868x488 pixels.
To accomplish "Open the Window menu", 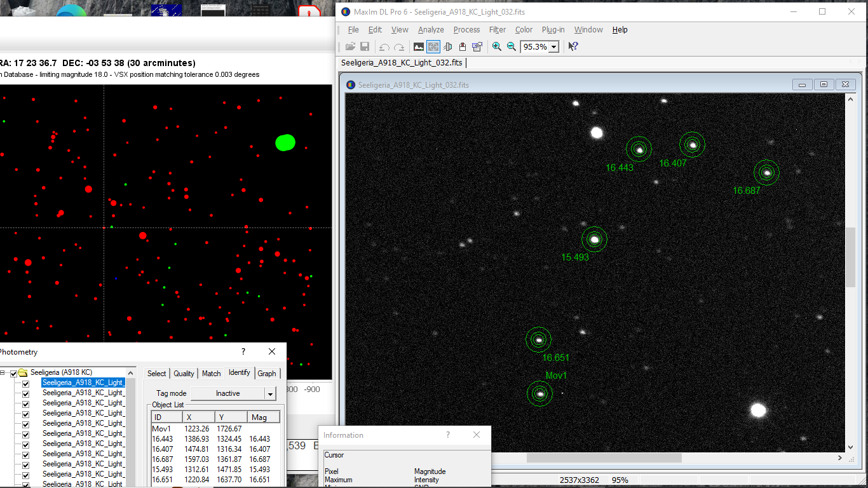I will tap(588, 30).
